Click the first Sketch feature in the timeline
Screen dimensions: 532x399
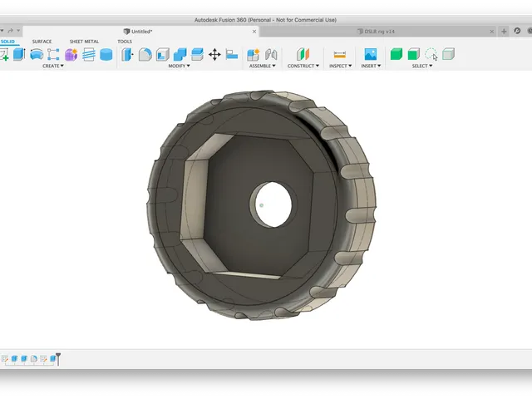point(4,358)
